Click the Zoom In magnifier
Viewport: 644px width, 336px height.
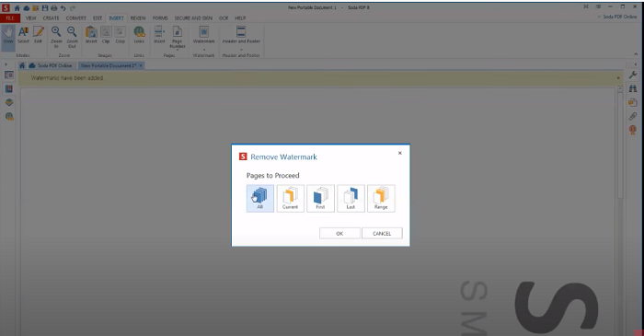click(x=56, y=37)
